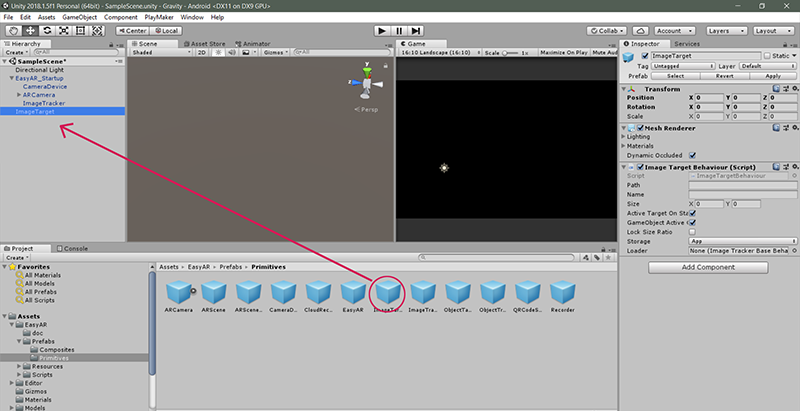Toggle Image Target Behaviour enabled checkbox
Screen dimensions: 800x411
point(640,167)
